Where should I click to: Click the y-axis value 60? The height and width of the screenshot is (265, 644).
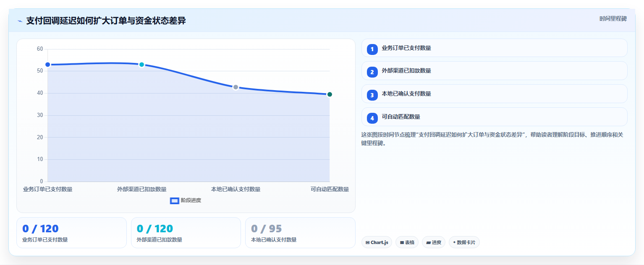pos(40,49)
